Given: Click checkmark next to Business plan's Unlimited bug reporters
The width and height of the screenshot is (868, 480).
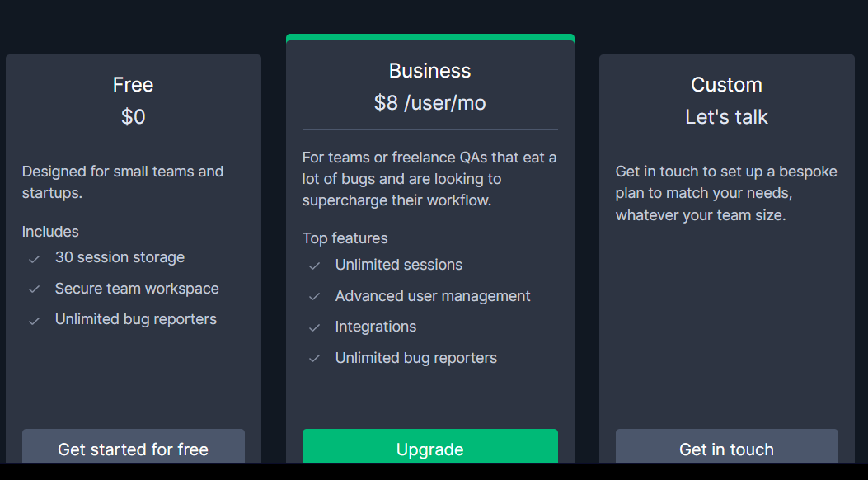Looking at the screenshot, I should (314, 359).
